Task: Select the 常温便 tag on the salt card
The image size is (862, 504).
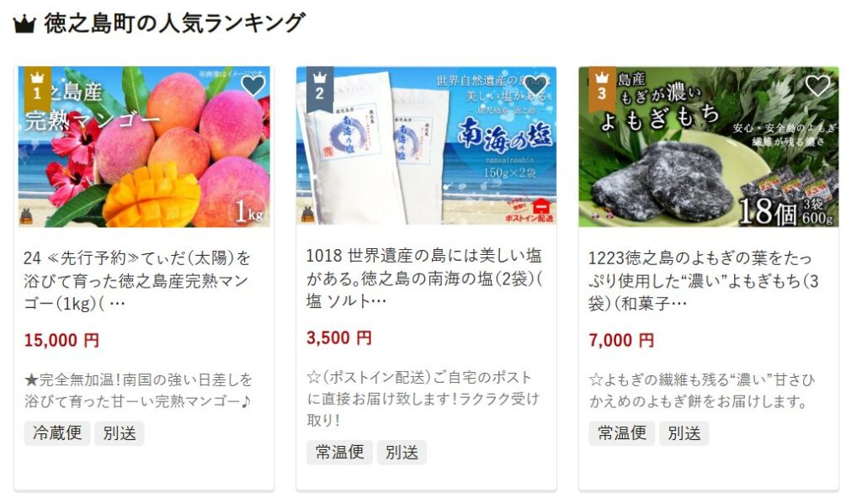Action: coord(339,453)
